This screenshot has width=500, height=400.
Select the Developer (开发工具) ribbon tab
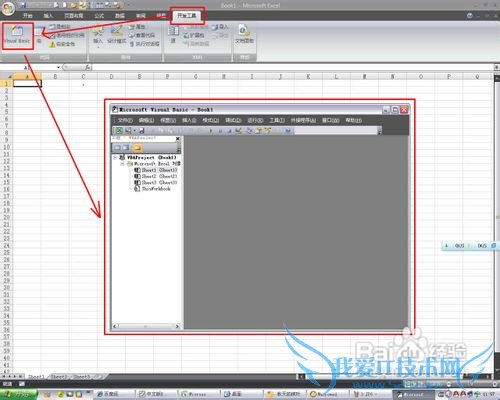(x=186, y=16)
